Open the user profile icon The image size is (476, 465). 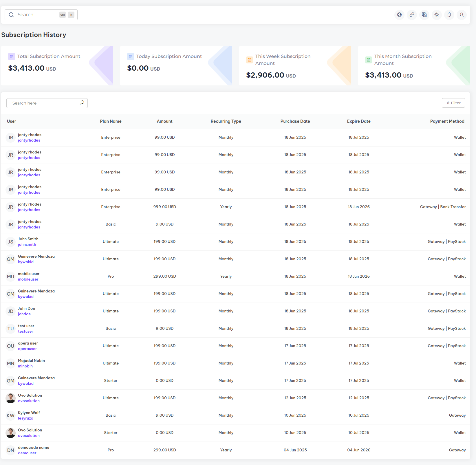(x=462, y=15)
